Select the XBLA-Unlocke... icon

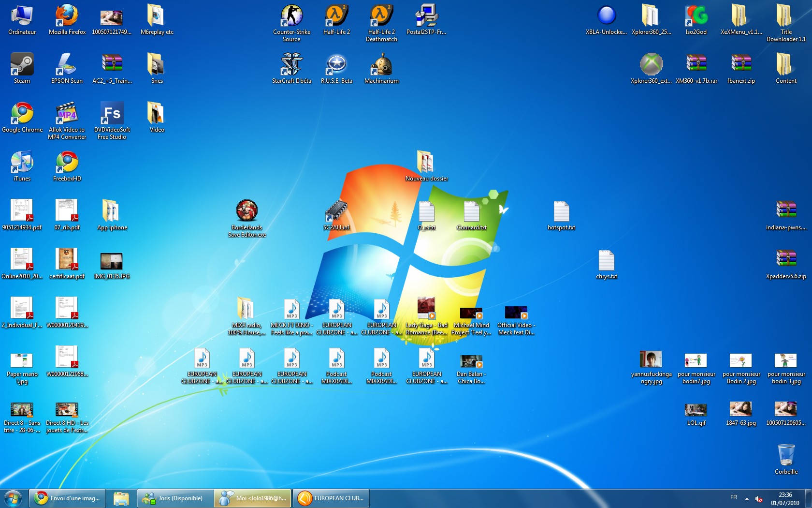(606, 20)
